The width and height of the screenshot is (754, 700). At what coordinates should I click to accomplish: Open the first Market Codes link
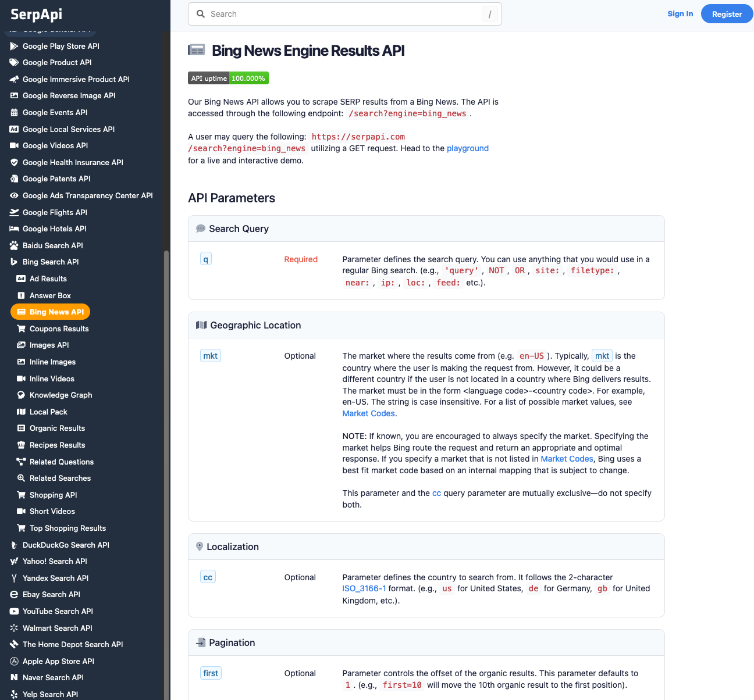pyautogui.click(x=369, y=413)
